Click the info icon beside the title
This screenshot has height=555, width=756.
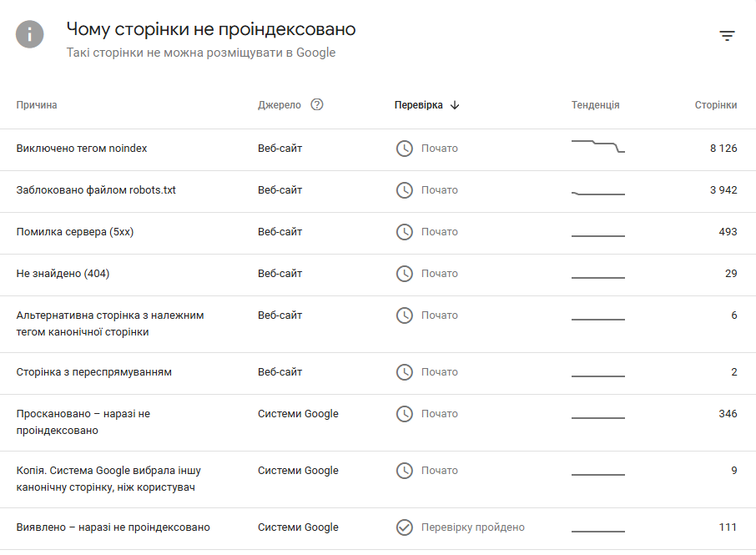29,34
